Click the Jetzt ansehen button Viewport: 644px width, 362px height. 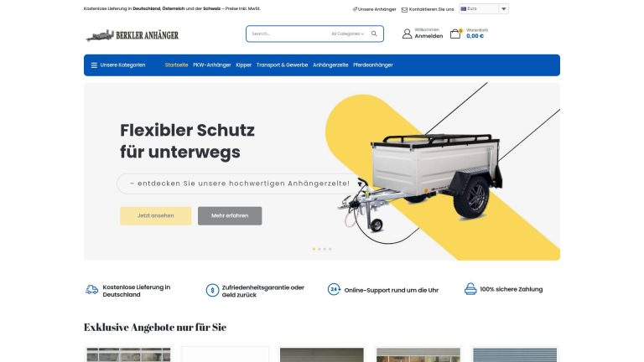[156, 216]
